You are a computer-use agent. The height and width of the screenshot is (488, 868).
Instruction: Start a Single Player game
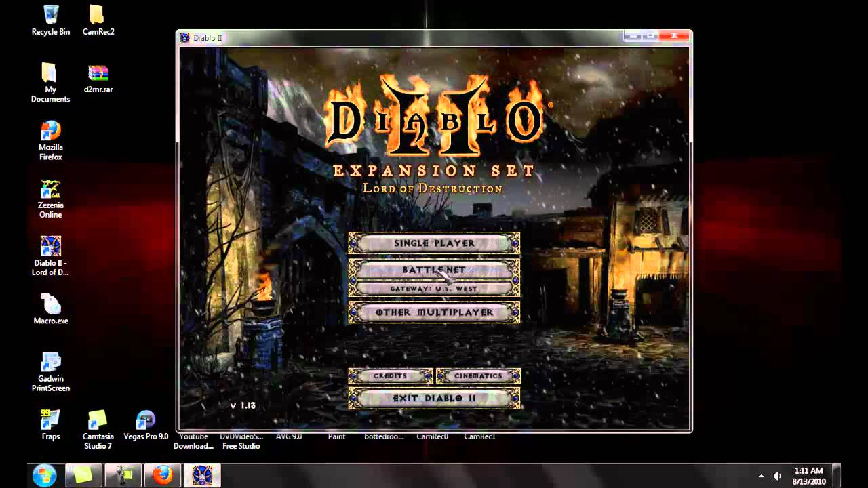(x=434, y=243)
